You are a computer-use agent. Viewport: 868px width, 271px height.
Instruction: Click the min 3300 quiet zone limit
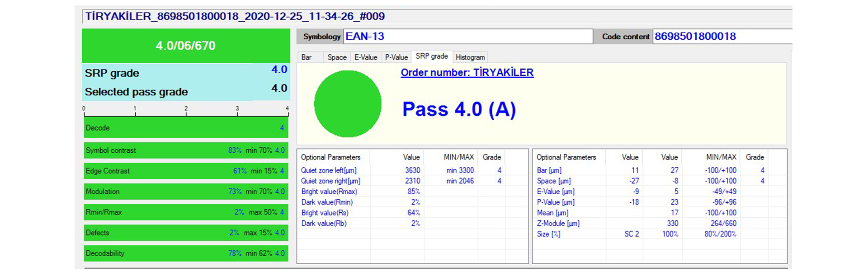[460, 170]
